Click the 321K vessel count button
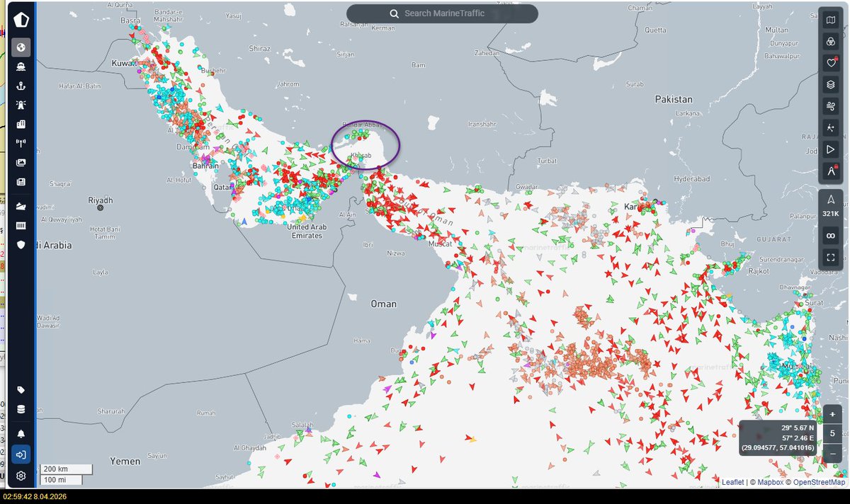Image resolution: width=850 pixels, height=504 pixels. pos(831,205)
